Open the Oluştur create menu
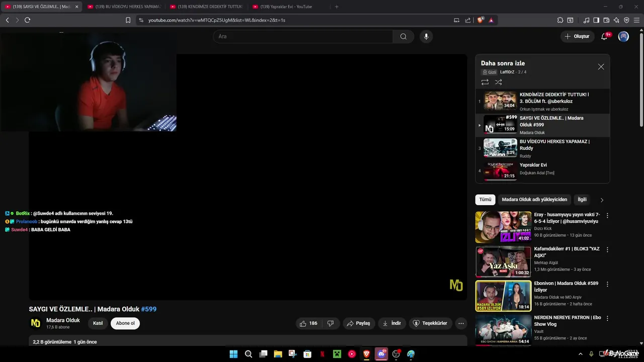 click(577, 36)
